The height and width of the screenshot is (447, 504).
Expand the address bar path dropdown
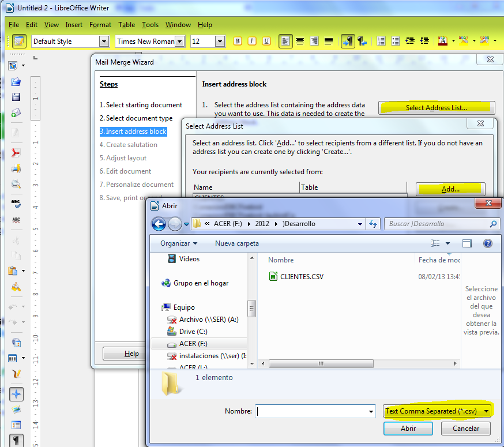coord(360,224)
